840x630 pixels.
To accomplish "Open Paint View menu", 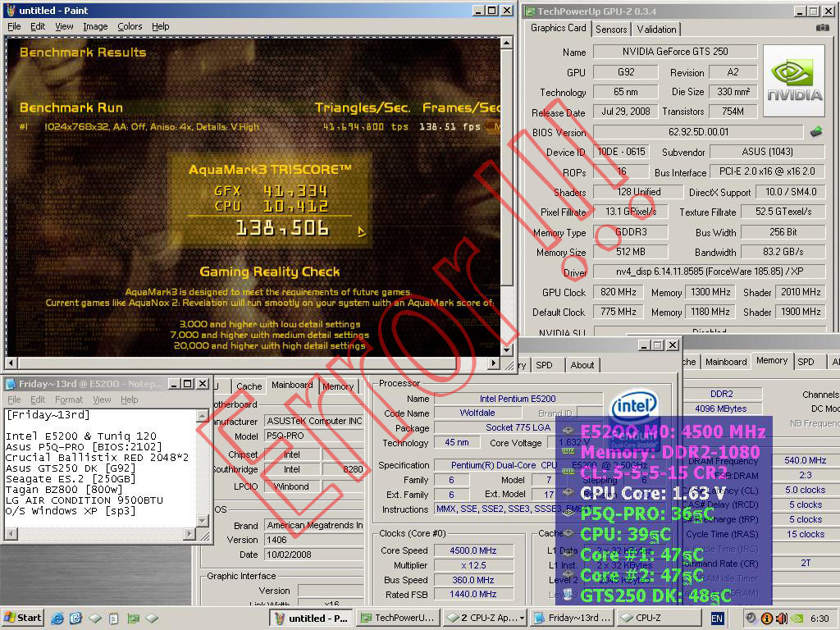I will pyautogui.click(x=64, y=26).
